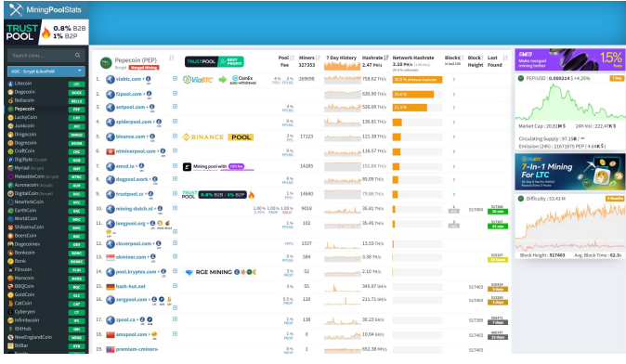626x364 pixels.
Task: Click the 25.6 % network hashrate bar
Action: click(412, 95)
